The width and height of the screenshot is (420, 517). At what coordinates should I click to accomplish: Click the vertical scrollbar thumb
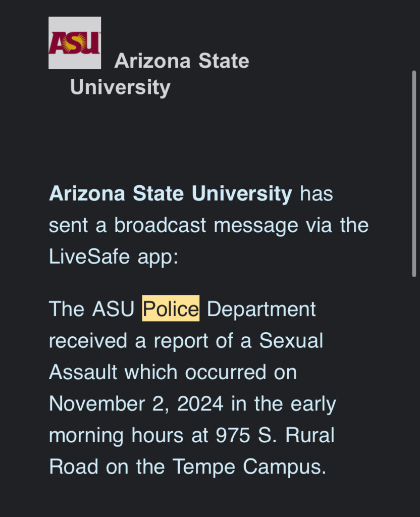tap(414, 174)
